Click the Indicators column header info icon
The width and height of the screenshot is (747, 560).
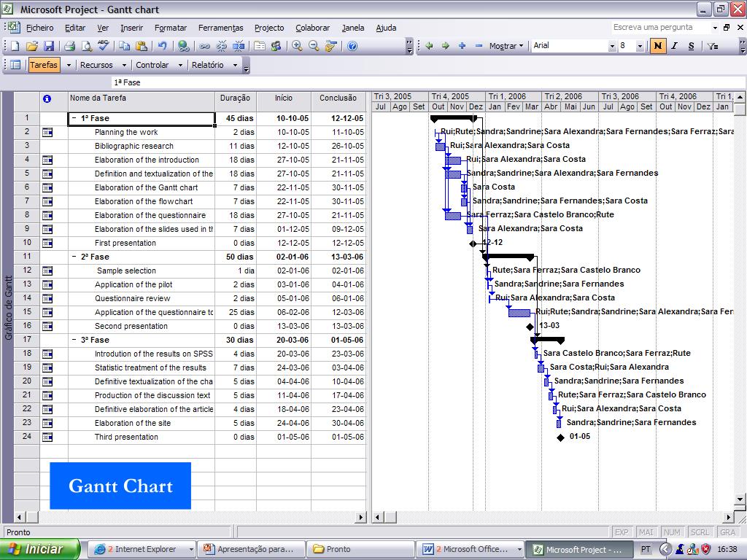point(47,98)
